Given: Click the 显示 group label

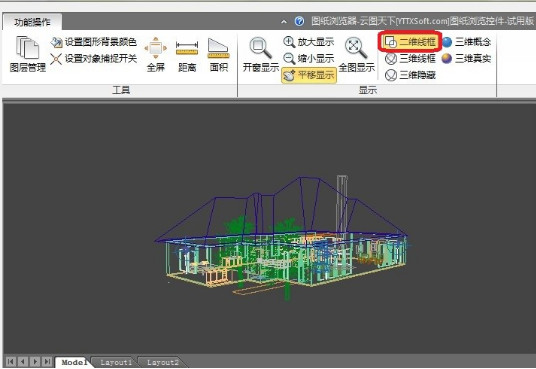Looking at the screenshot, I should pyautogui.click(x=368, y=90).
